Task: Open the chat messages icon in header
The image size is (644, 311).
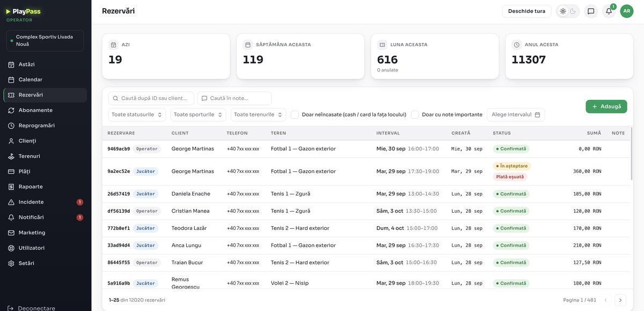Action: 591,11
